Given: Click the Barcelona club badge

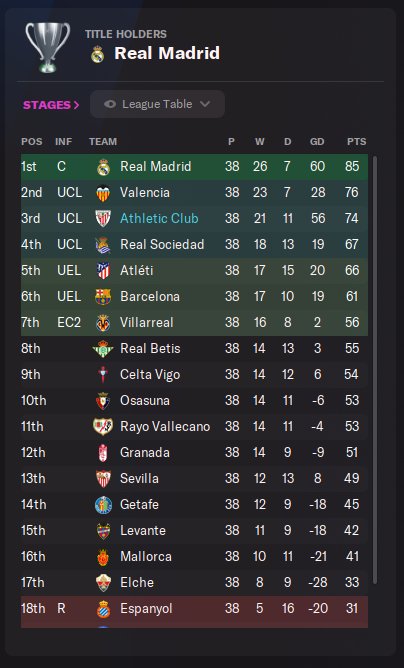Looking at the screenshot, I should click(x=103, y=297).
